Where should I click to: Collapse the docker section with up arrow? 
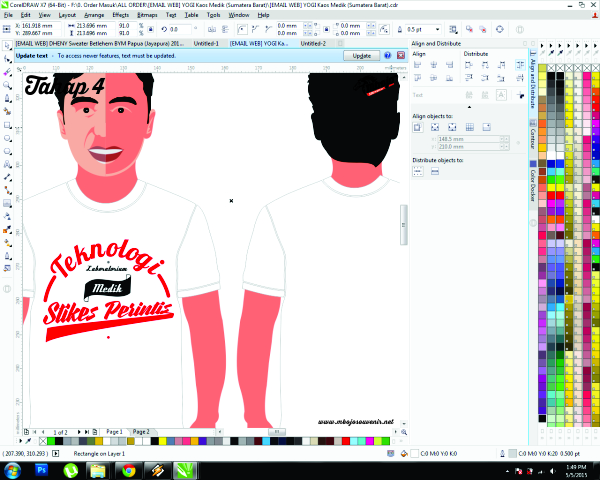click(x=470, y=107)
